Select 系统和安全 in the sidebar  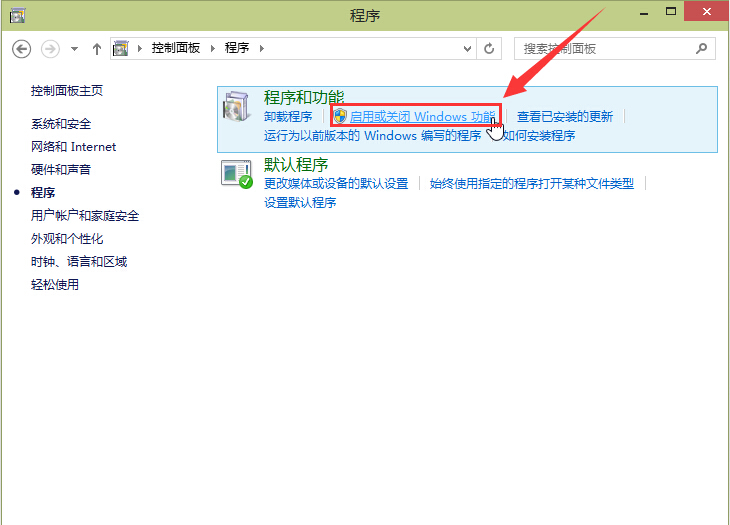pyautogui.click(x=61, y=124)
